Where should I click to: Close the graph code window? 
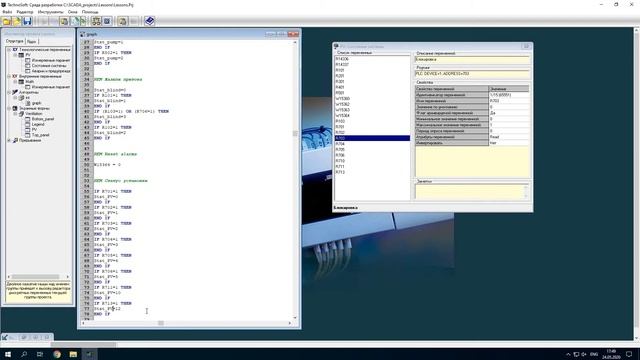(293, 34)
